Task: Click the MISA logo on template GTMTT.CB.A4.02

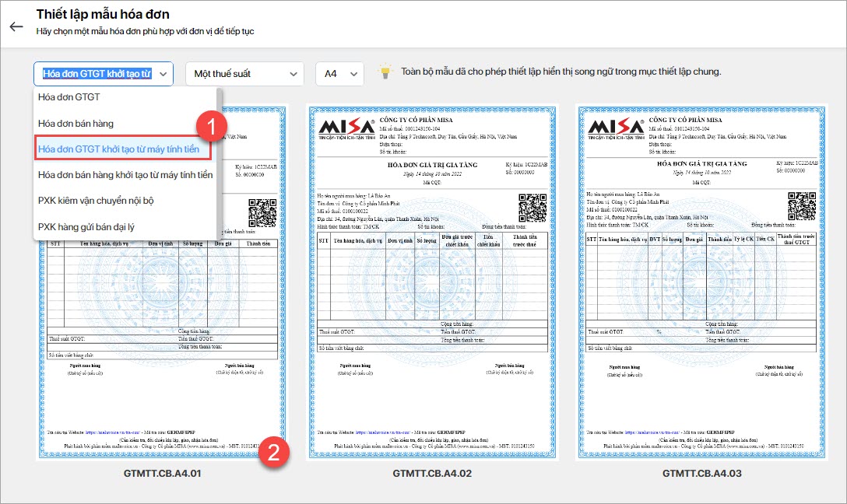Action: (346, 128)
